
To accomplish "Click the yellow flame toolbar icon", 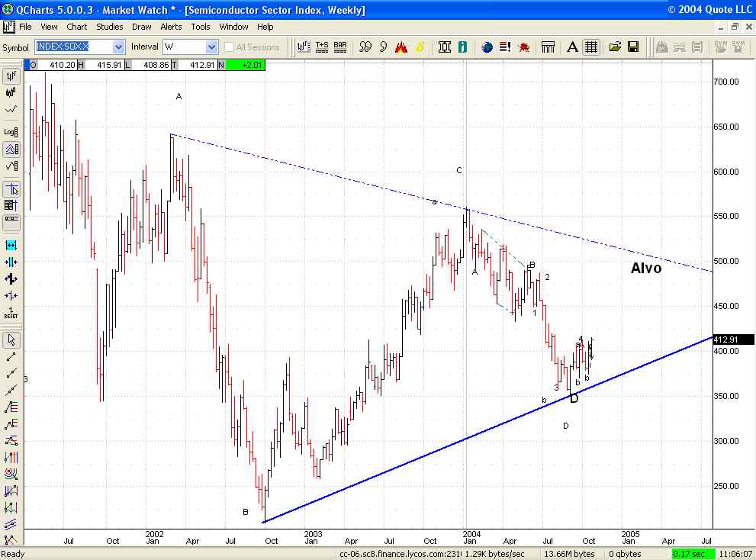I will click(x=420, y=47).
